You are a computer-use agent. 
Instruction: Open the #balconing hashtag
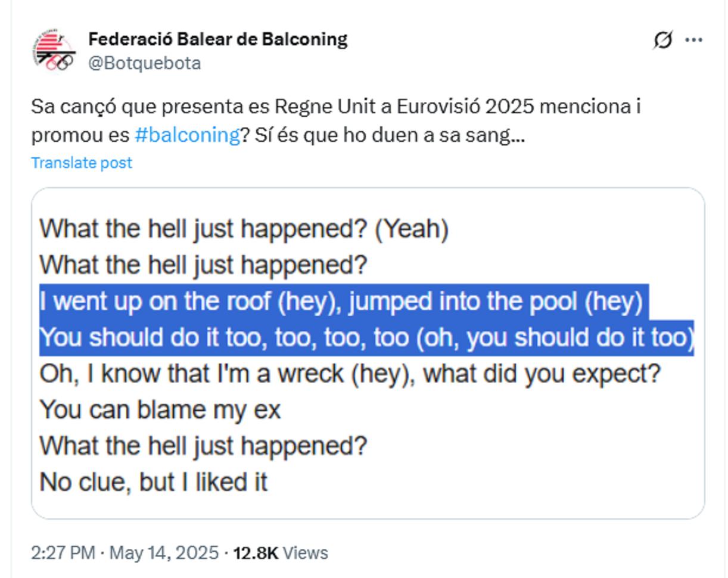click(x=187, y=135)
